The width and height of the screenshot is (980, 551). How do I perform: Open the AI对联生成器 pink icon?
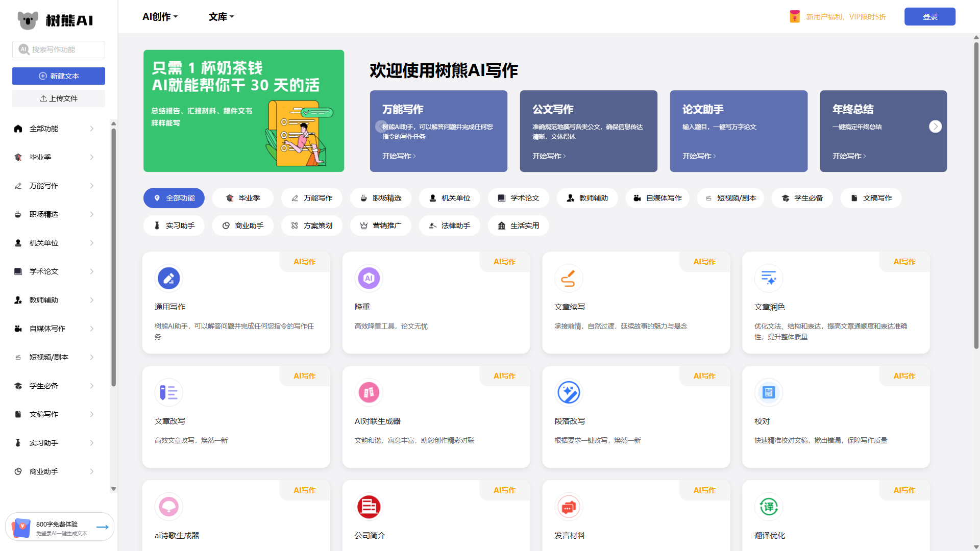[369, 392]
